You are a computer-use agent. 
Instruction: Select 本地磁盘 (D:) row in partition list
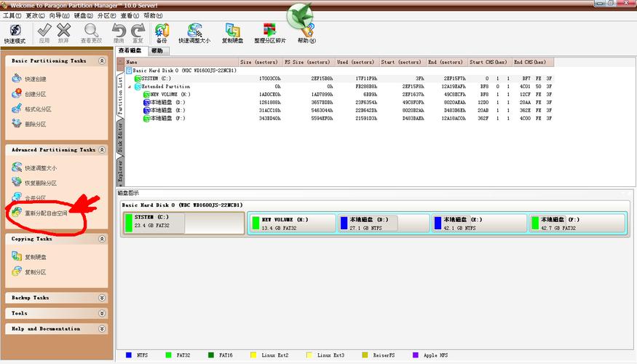(x=339, y=103)
